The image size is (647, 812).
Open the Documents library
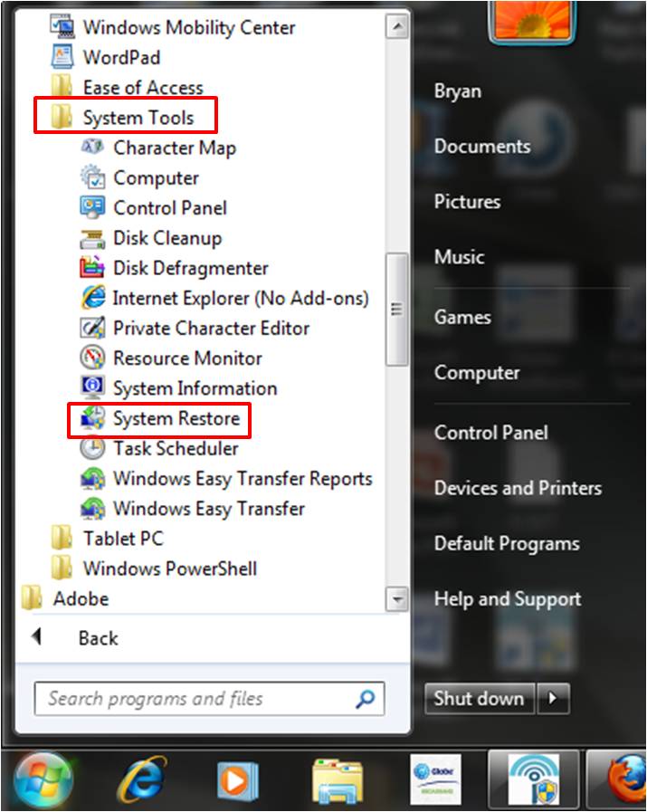[481, 146]
